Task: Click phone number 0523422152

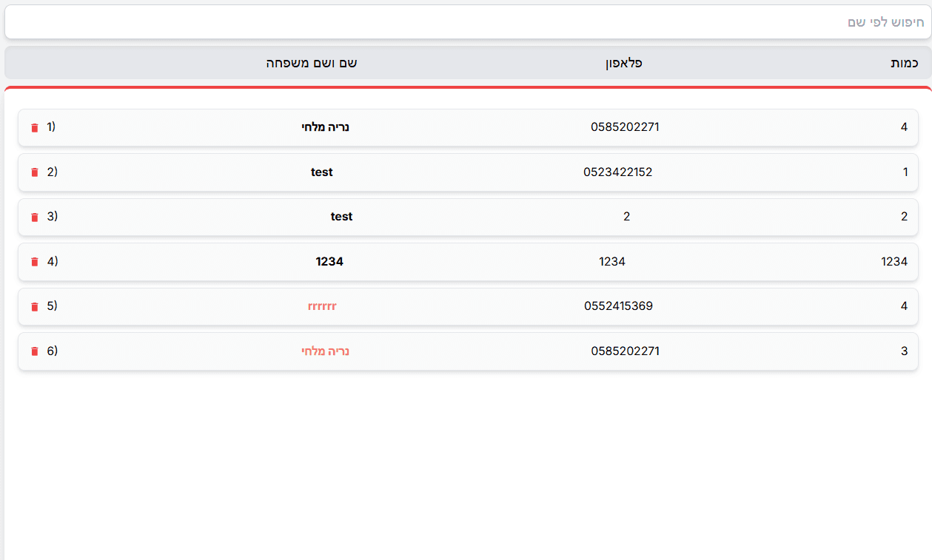Action: point(618,172)
